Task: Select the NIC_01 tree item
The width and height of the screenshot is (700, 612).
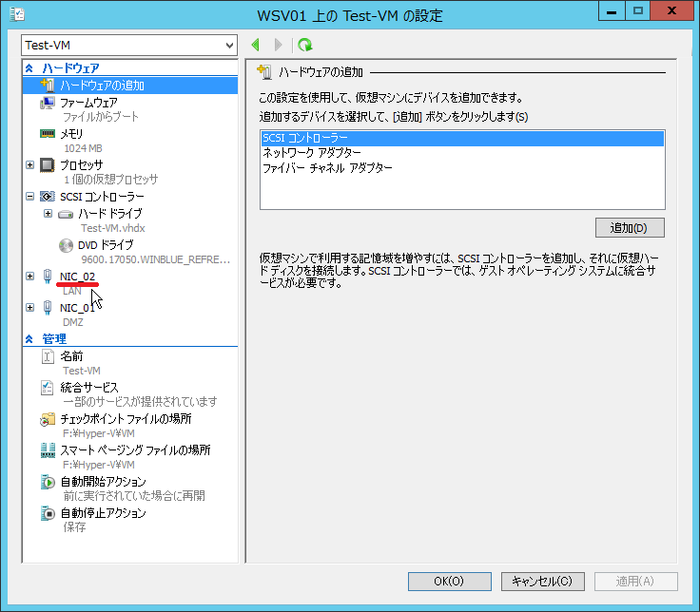Action: click(x=78, y=308)
